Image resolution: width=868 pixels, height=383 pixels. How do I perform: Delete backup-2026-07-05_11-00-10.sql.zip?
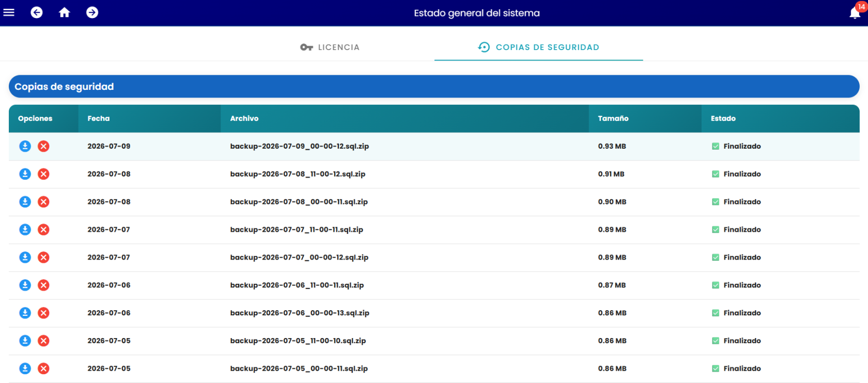(44, 341)
